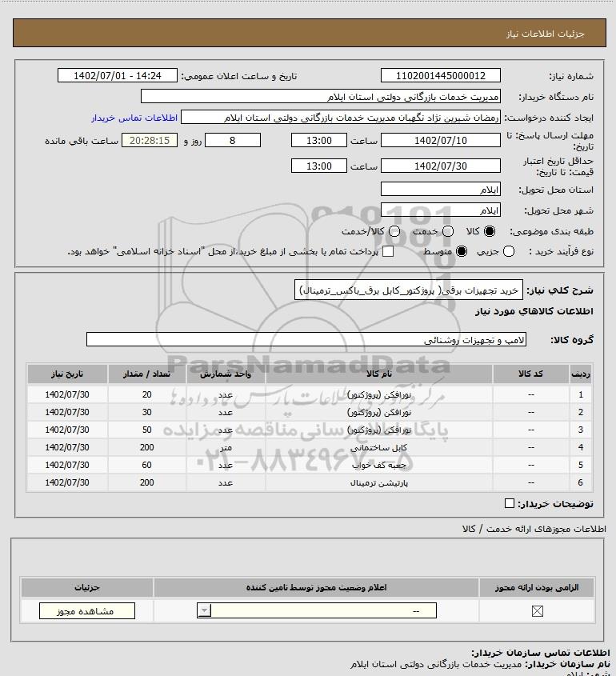Click the شرح کلی نیاز description field
Image resolution: width=616 pixels, height=676 pixels.
coord(409,290)
